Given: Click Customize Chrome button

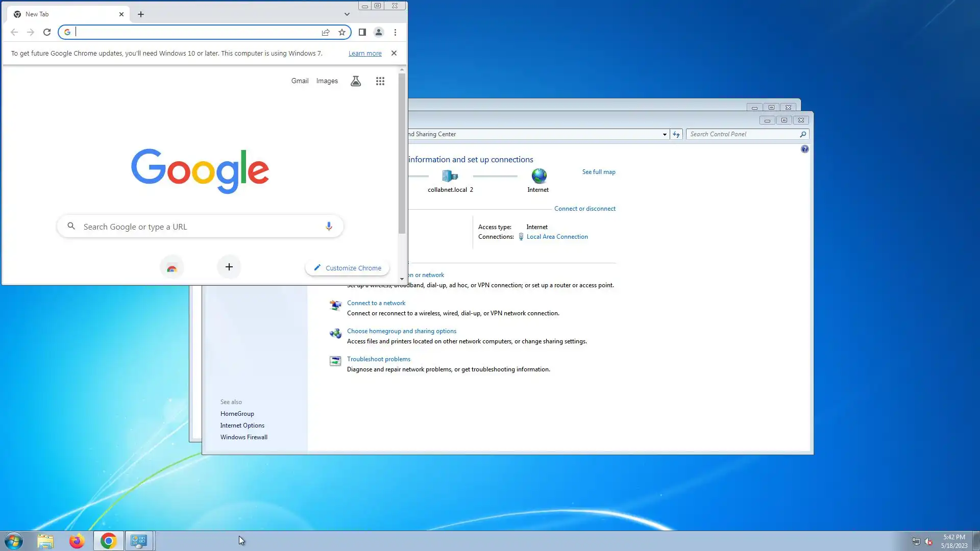Looking at the screenshot, I should click(348, 268).
